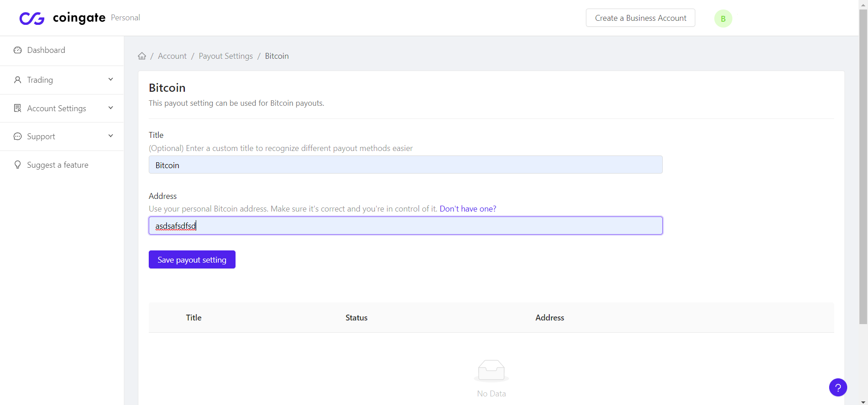Click the Support chat bubble icon
The width and height of the screenshot is (868, 405).
coord(18,137)
